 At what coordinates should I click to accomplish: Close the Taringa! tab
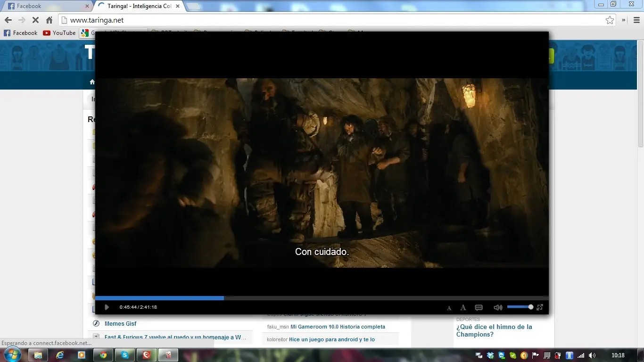click(x=178, y=6)
